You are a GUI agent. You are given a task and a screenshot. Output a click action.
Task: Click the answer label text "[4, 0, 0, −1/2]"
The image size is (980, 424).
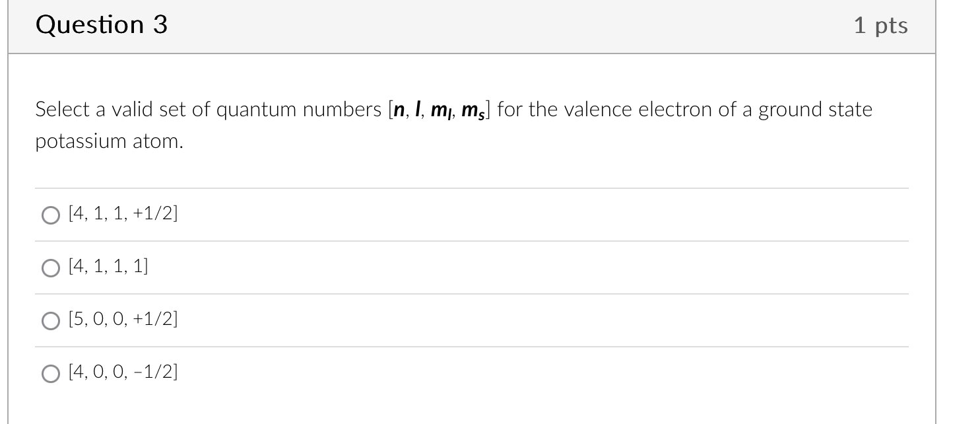[x=123, y=373]
